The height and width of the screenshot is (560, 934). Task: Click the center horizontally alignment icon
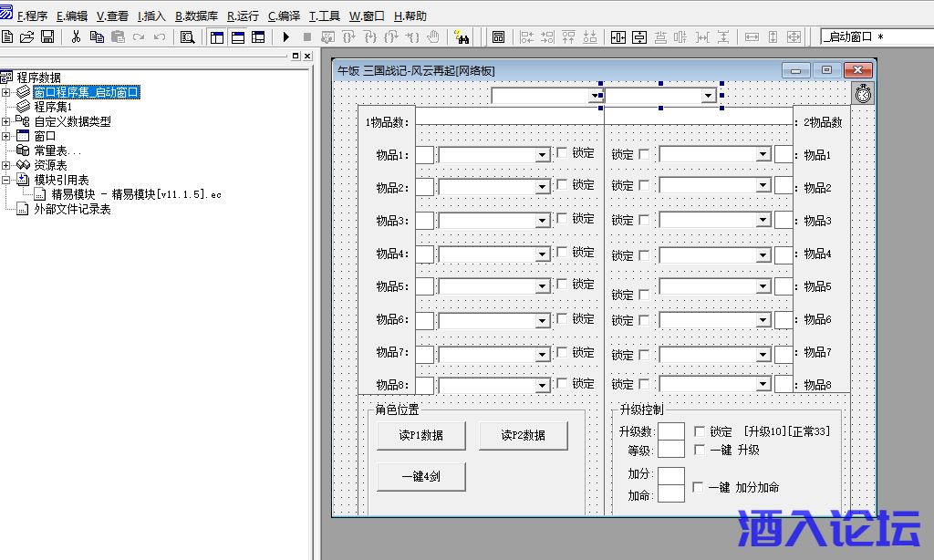[617, 37]
